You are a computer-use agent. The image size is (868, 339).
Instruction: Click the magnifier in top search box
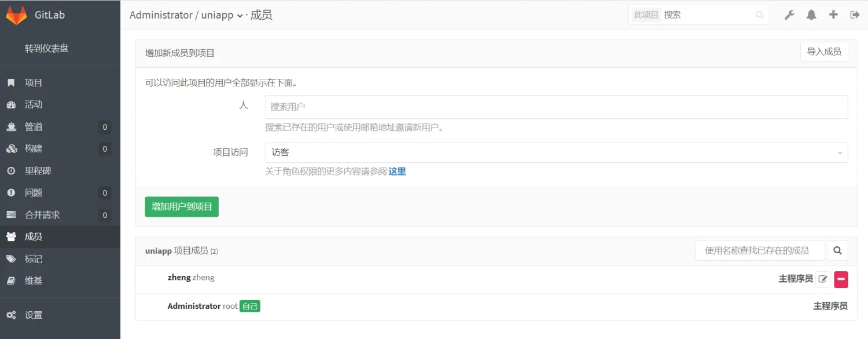pos(760,15)
